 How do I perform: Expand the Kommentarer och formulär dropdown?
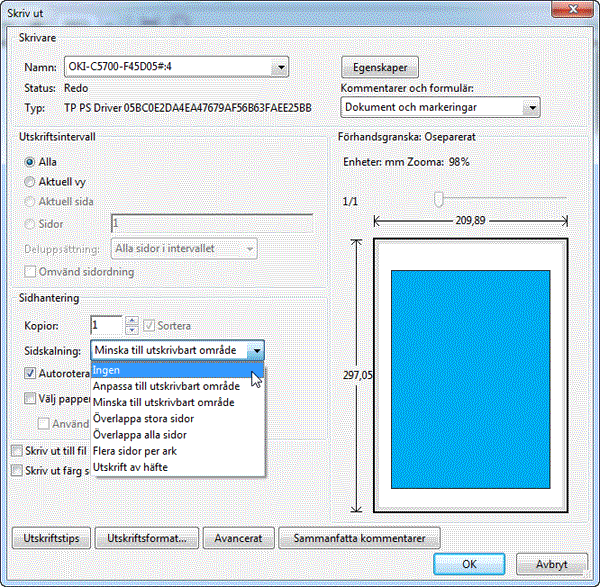pos(532,107)
